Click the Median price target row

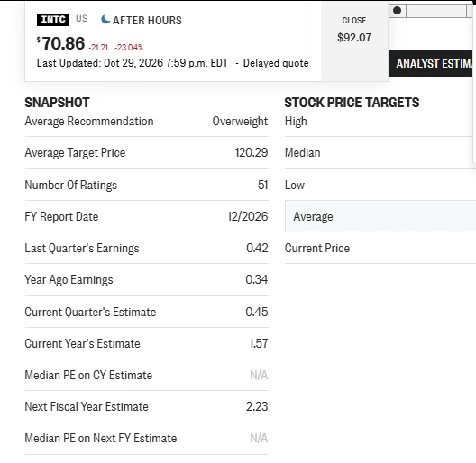click(380, 152)
